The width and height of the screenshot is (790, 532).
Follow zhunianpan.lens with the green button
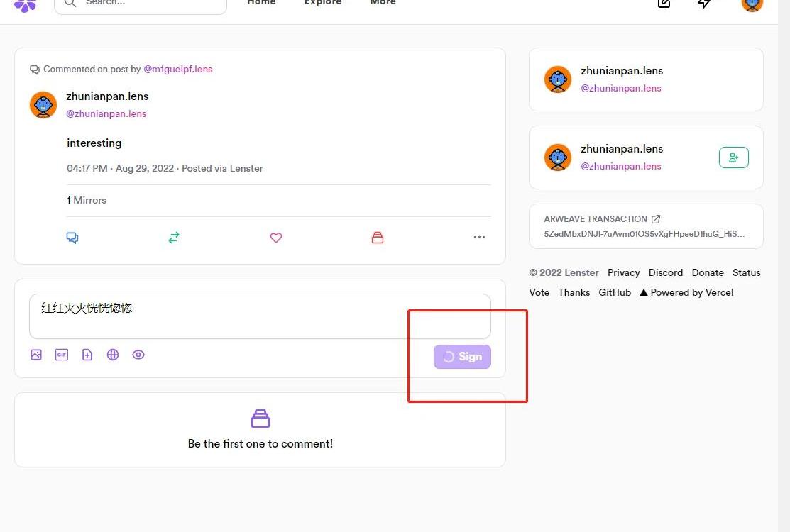(733, 157)
